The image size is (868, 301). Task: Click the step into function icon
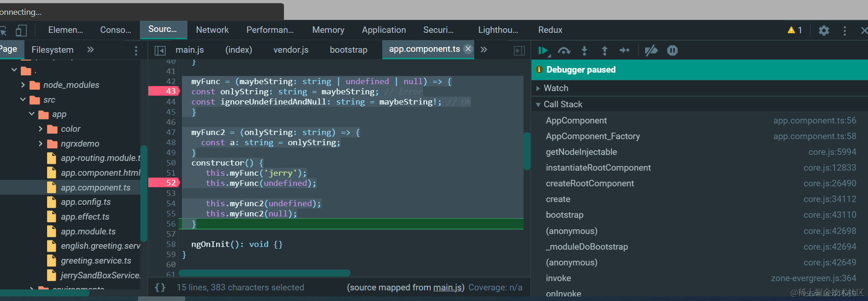click(x=584, y=50)
